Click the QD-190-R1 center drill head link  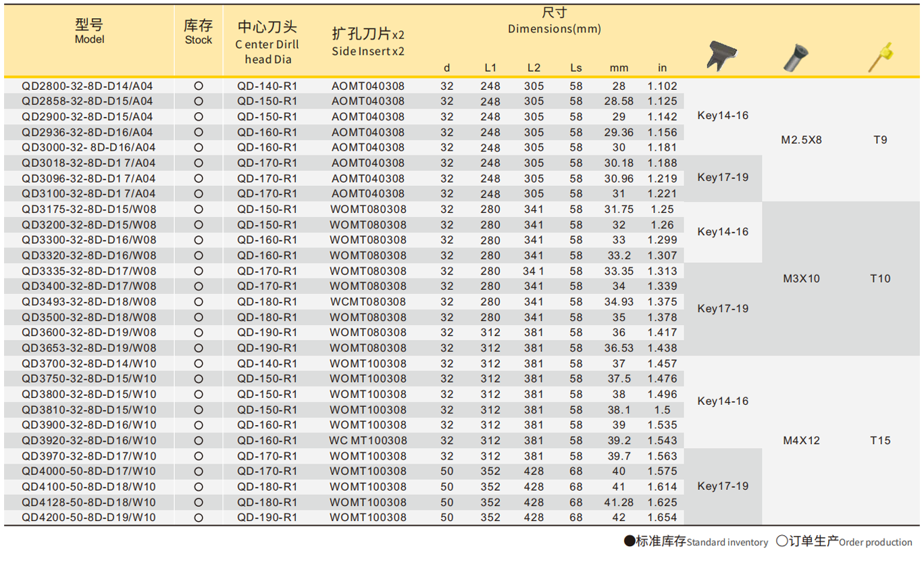pyautogui.click(x=267, y=332)
